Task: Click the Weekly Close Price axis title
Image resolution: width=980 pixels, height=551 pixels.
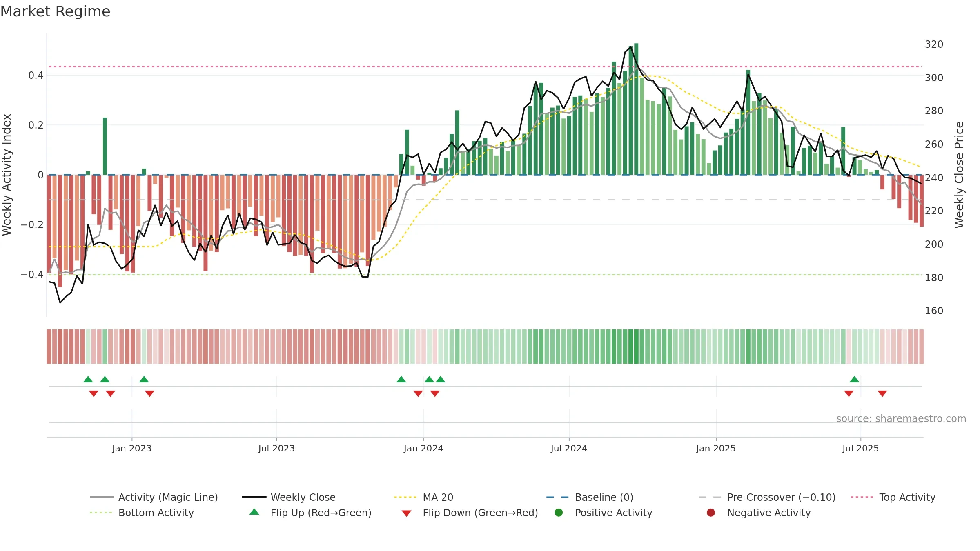Action: (959, 175)
